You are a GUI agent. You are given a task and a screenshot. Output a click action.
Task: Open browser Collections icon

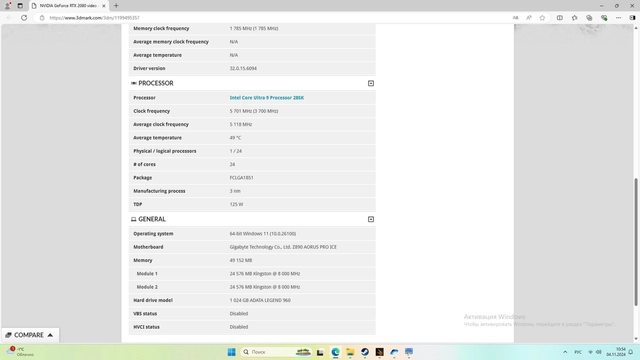click(589, 18)
